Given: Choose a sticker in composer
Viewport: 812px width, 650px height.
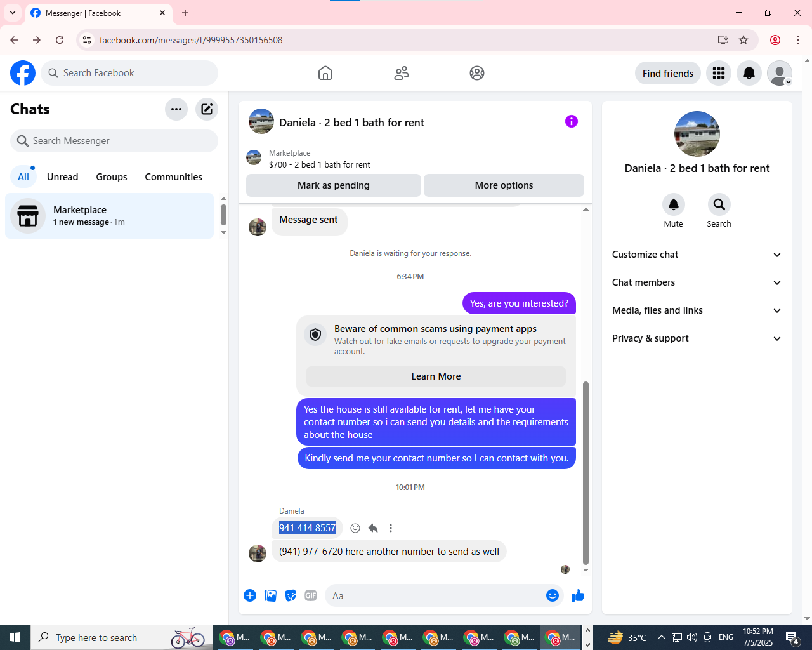Looking at the screenshot, I should coord(291,595).
